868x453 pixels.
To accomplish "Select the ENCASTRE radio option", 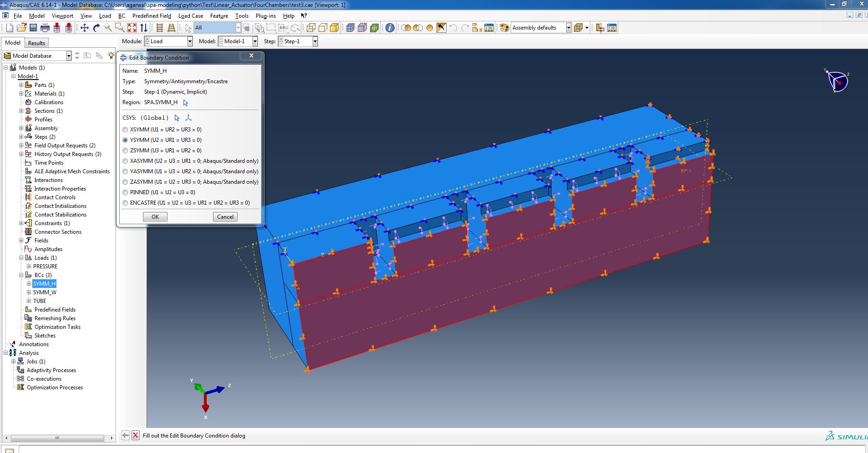I will (x=125, y=203).
